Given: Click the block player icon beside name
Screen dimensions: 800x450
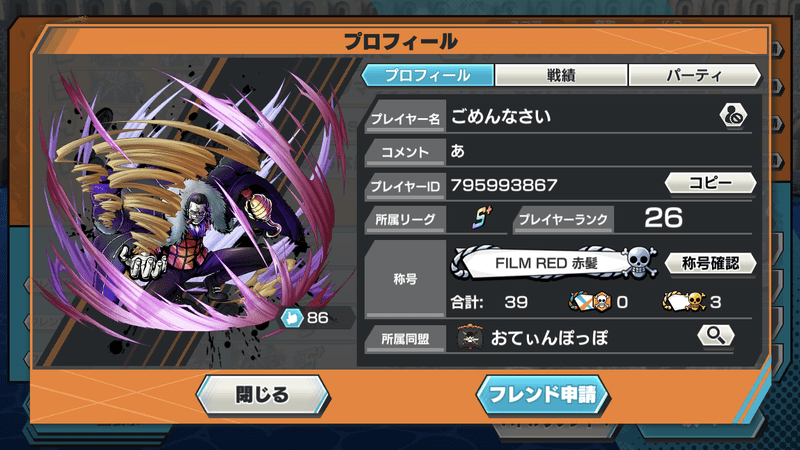Looking at the screenshot, I should click(733, 116).
